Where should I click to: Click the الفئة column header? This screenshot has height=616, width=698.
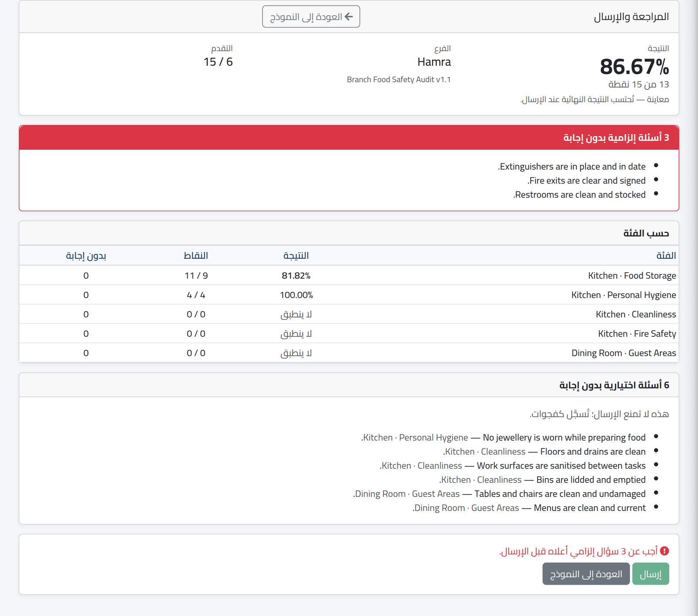click(x=666, y=255)
